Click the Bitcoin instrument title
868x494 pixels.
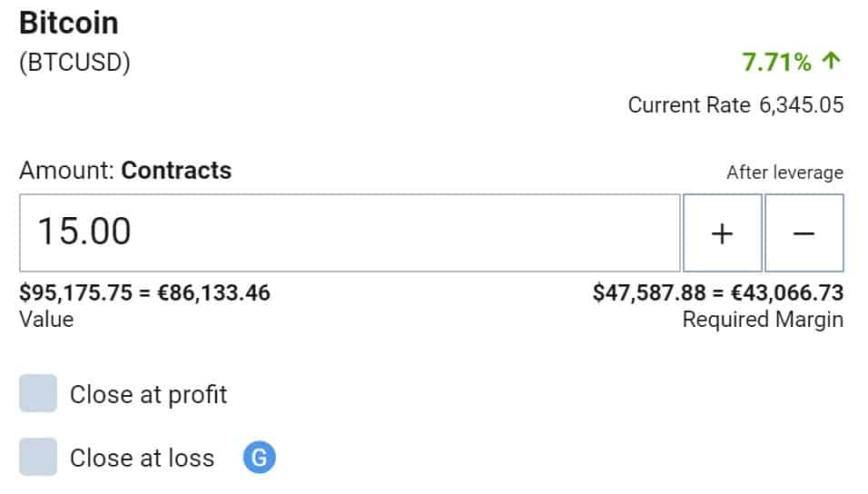pyautogui.click(x=69, y=24)
